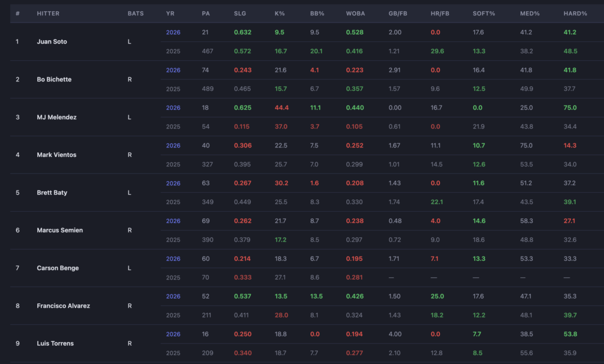Sort table by PA column
This screenshot has width=604, height=364.
point(206,14)
